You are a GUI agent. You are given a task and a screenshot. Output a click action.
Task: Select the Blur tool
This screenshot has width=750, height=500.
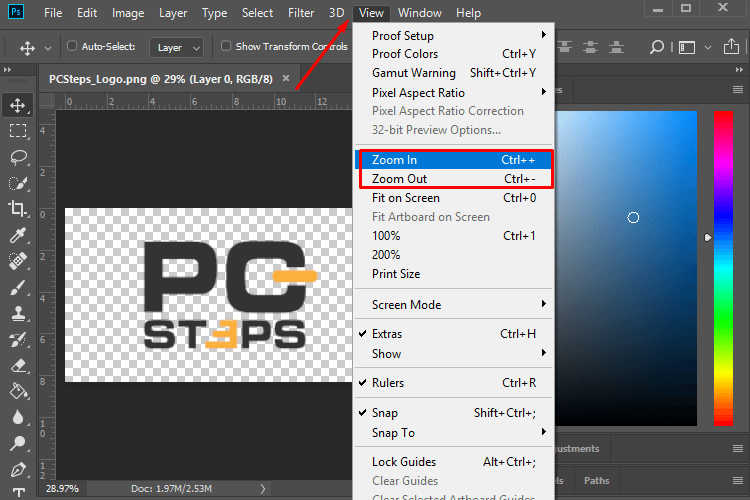(x=18, y=417)
